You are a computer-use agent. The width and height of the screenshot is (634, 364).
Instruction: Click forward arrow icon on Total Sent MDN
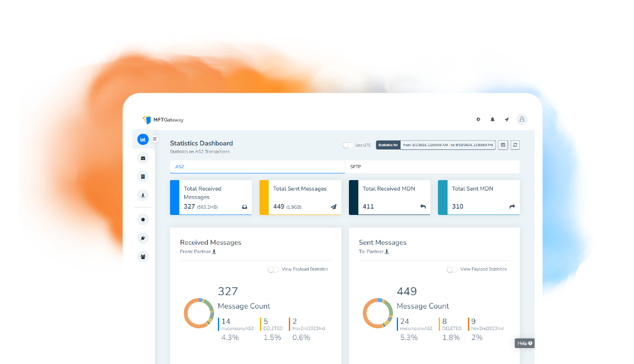tap(512, 207)
